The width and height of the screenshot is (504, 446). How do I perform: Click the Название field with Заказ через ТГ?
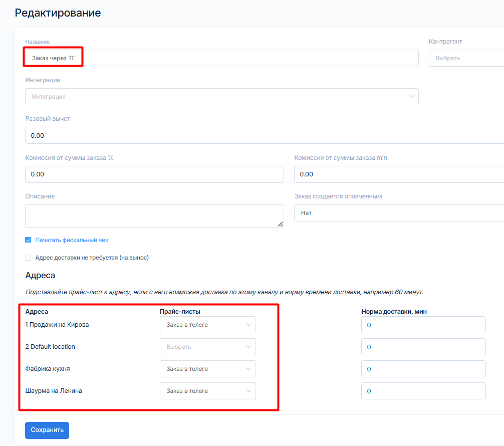pos(221,58)
